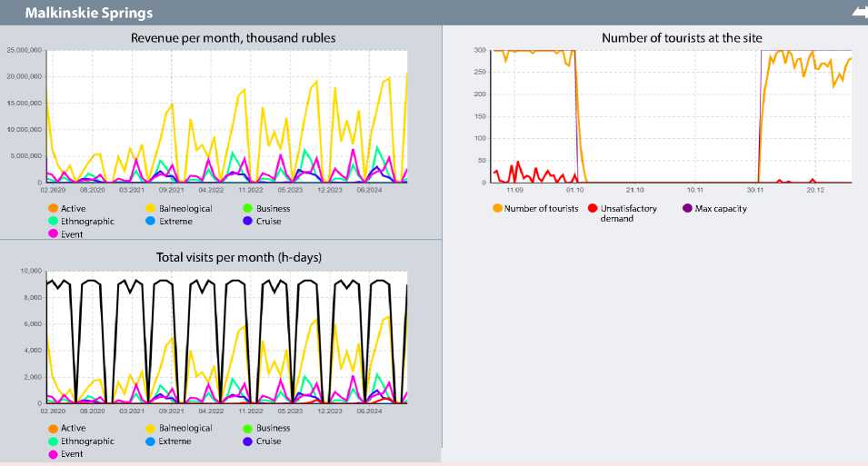Hide Business series in Revenue chart legend
The height and width of the screenshot is (466, 868).
(x=266, y=209)
